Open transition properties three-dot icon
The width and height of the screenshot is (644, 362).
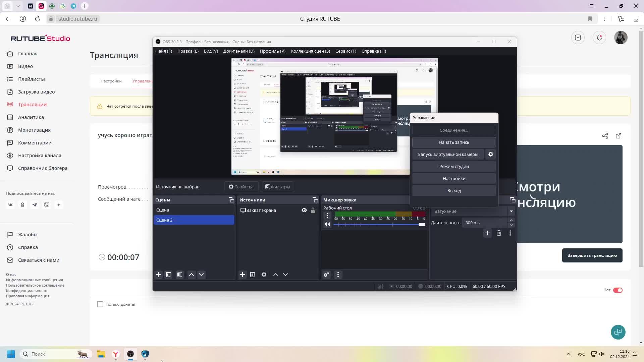pyautogui.click(x=510, y=233)
